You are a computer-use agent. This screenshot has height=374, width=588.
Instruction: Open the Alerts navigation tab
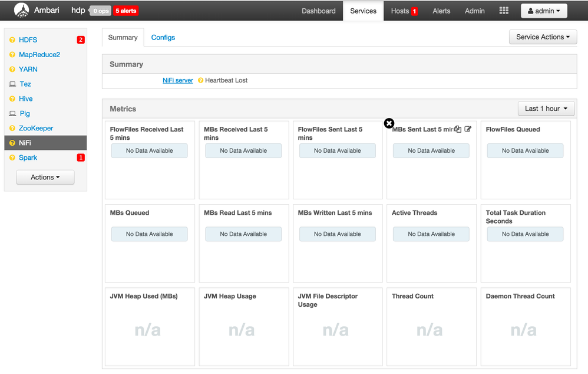coord(441,11)
